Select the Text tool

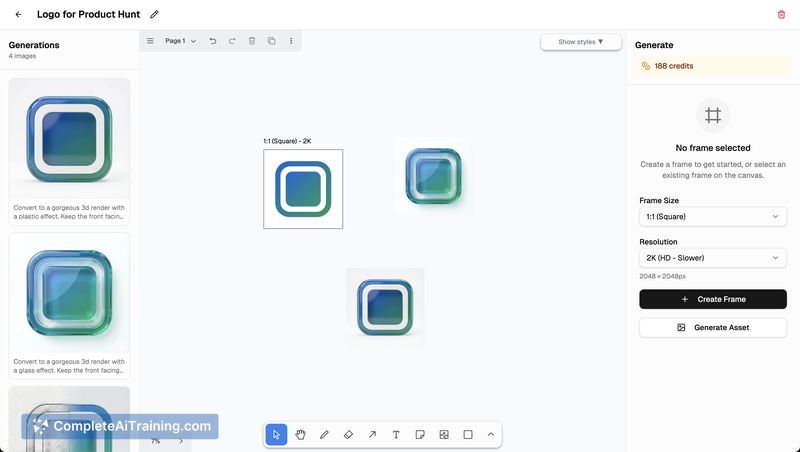coord(396,435)
